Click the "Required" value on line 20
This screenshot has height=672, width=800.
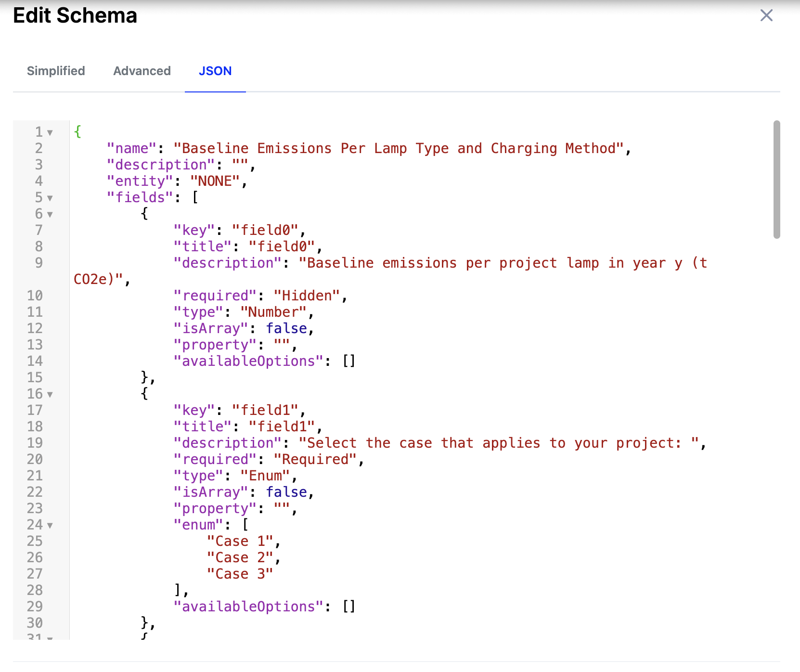click(x=315, y=459)
